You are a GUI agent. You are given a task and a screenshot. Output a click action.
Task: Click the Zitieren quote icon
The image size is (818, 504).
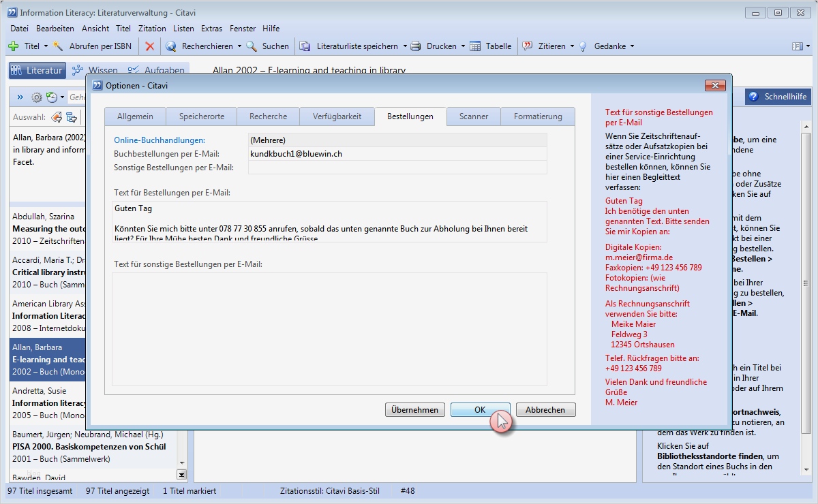(528, 46)
